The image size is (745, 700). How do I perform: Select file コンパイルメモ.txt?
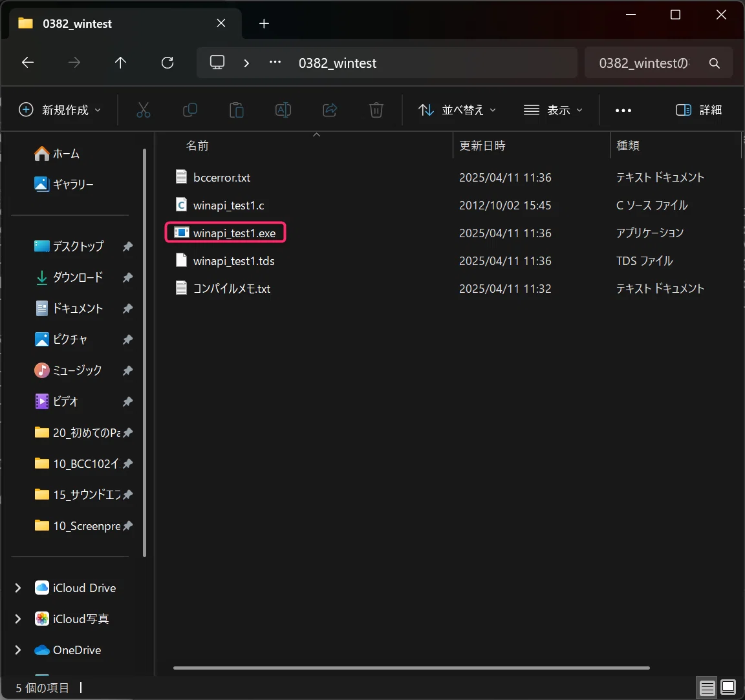pos(232,289)
